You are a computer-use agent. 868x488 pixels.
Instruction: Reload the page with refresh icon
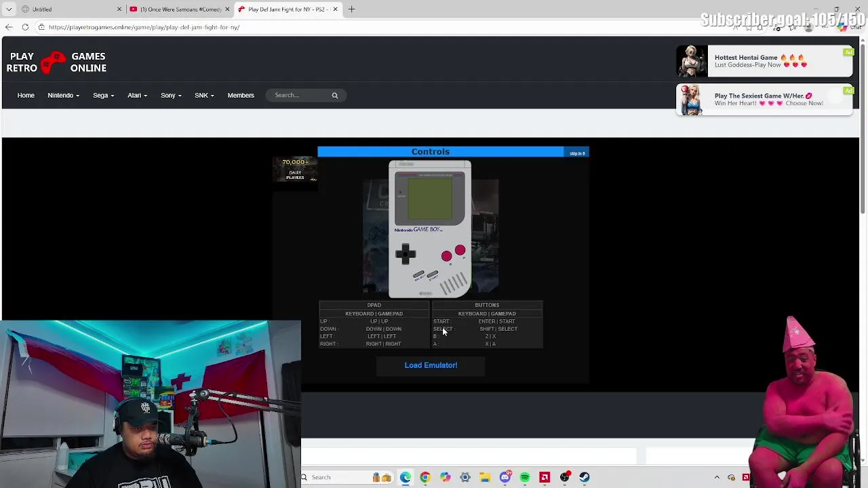pyautogui.click(x=25, y=27)
